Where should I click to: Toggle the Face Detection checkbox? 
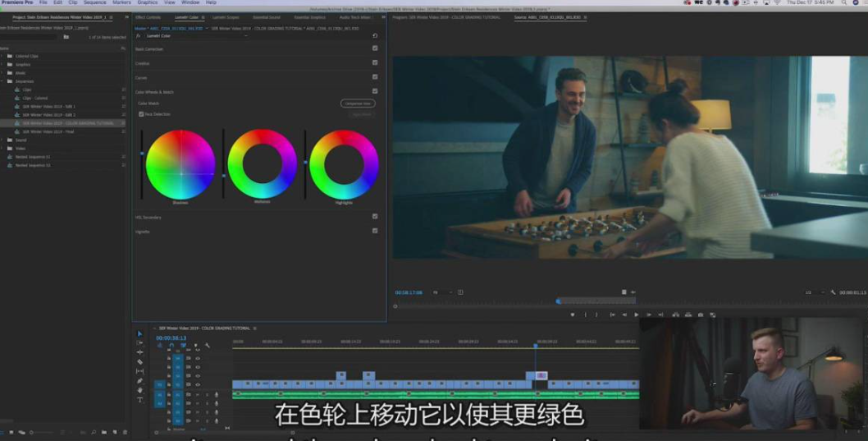141,114
